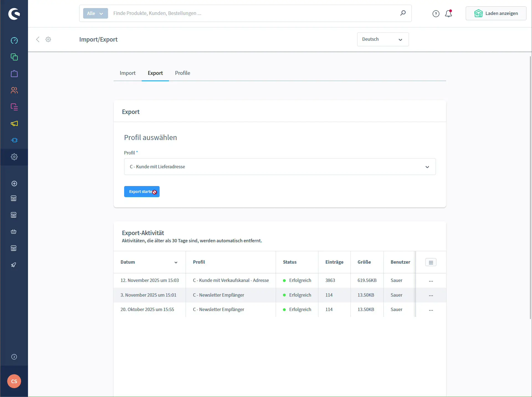532x397 pixels.
Task: Open the Extensions plug icon
Action: coord(14,140)
